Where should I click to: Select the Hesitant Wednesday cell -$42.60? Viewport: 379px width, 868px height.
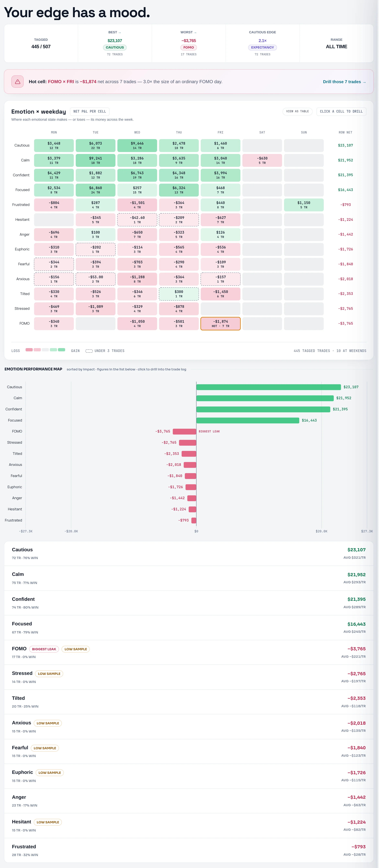tap(137, 220)
